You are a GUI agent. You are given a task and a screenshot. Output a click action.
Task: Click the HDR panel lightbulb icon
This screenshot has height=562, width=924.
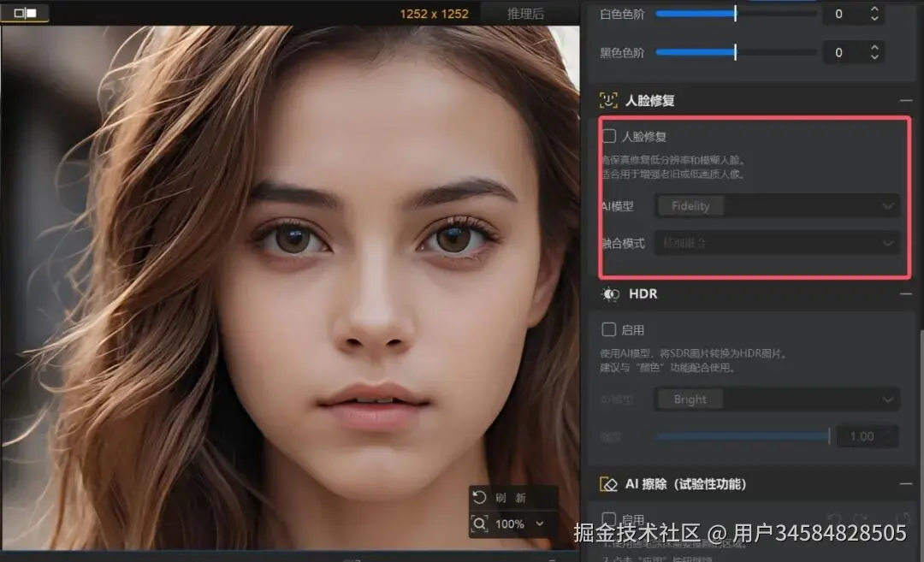click(x=611, y=293)
